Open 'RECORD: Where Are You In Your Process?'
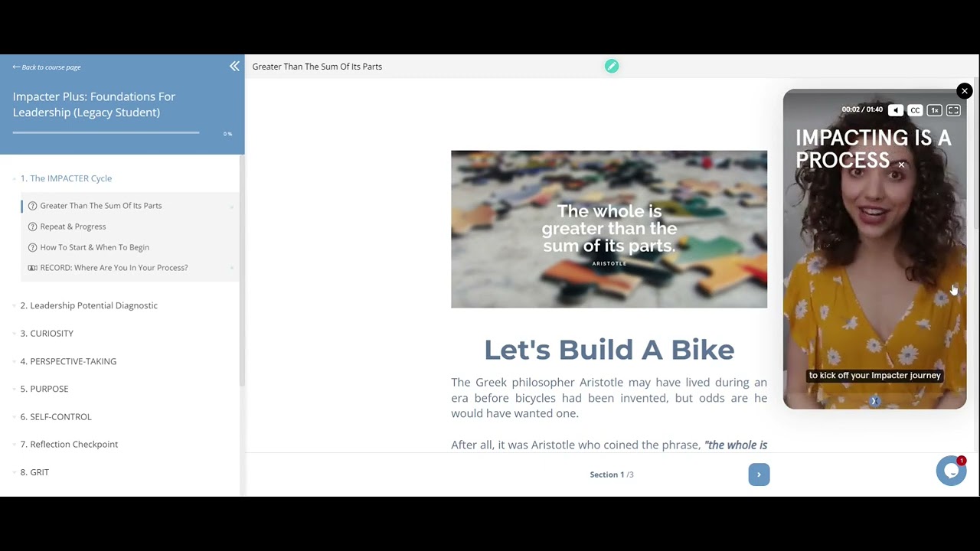This screenshot has width=980, height=551. tap(114, 268)
